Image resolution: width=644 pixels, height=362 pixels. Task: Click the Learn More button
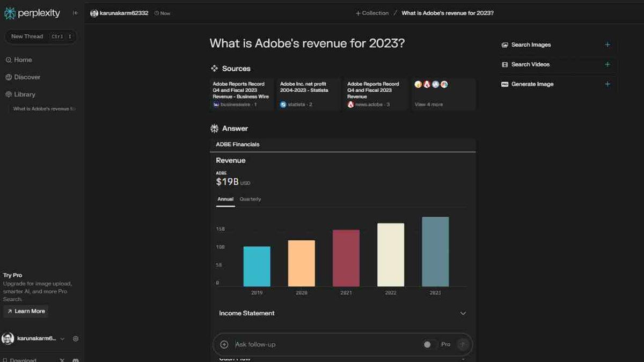26,312
